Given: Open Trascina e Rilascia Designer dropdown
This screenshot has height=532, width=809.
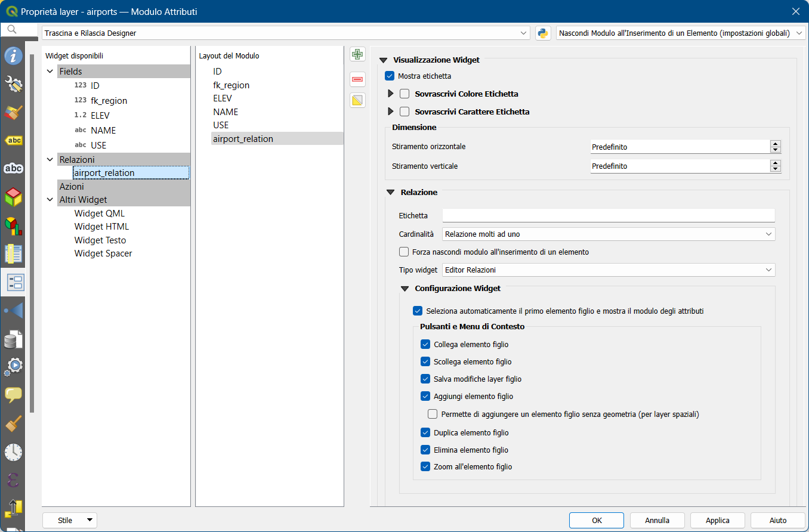Looking at the screenshot, I should coord(286,33).
